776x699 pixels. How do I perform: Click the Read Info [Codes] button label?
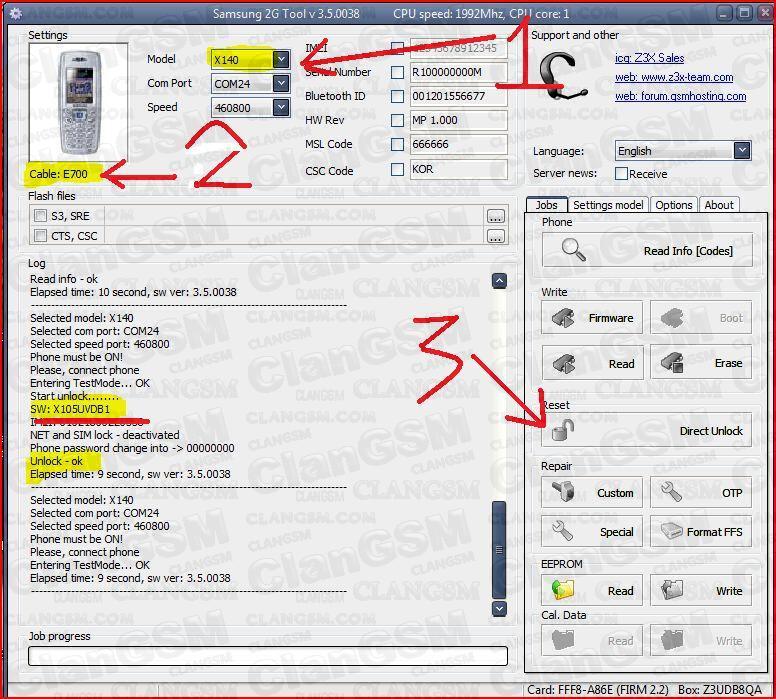[688, 251]
